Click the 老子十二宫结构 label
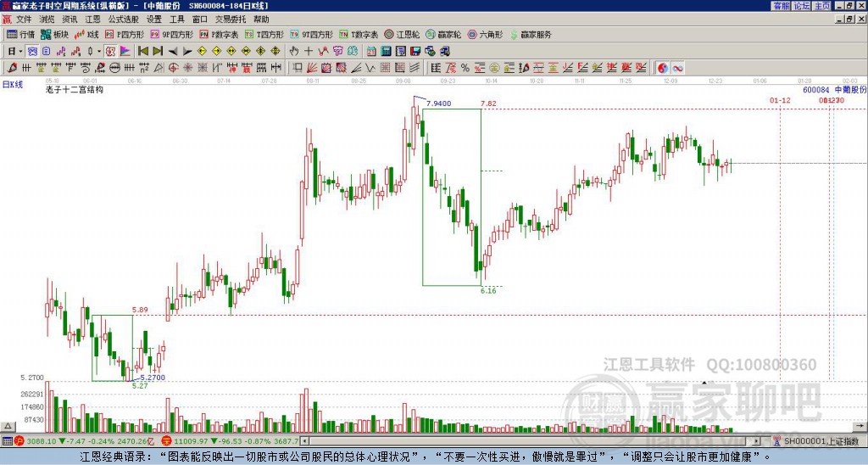The height and width of the screenshot is (465, 868). tap(75, 89)
